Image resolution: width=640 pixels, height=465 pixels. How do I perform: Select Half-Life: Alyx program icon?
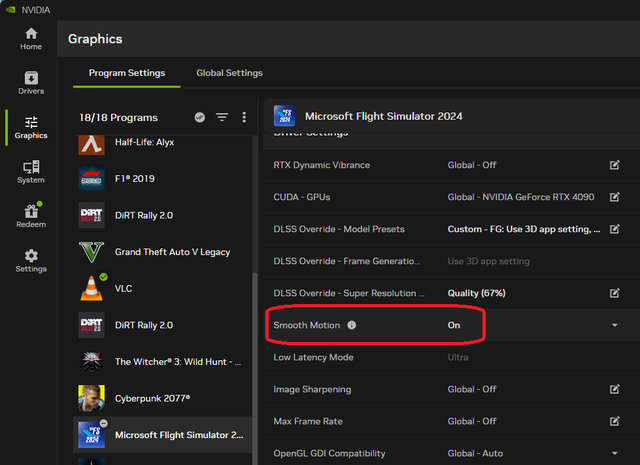tap(91, 145)
